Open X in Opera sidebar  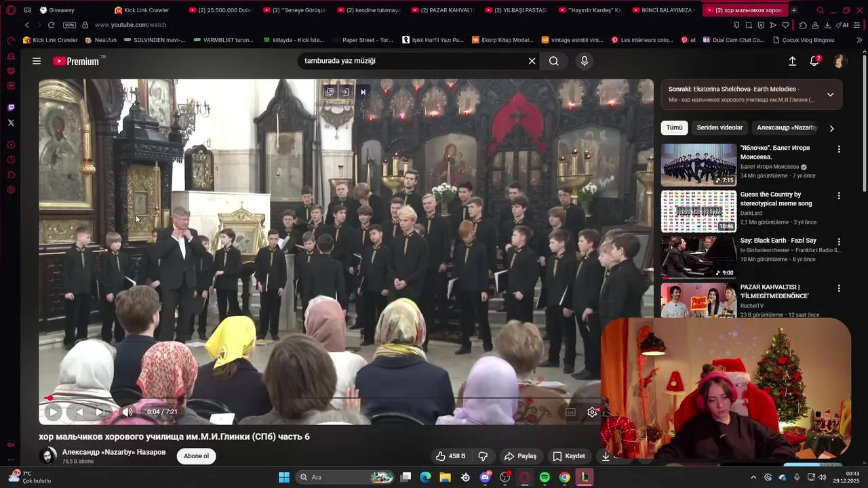(x=11, y=123)
